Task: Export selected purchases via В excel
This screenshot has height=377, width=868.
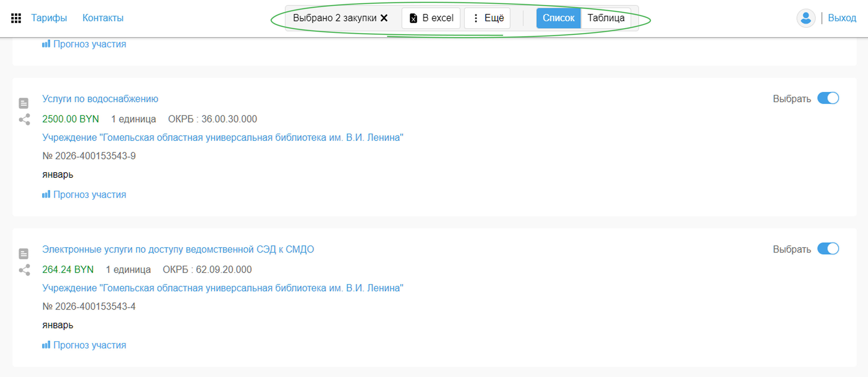Action: click(431, 18)
